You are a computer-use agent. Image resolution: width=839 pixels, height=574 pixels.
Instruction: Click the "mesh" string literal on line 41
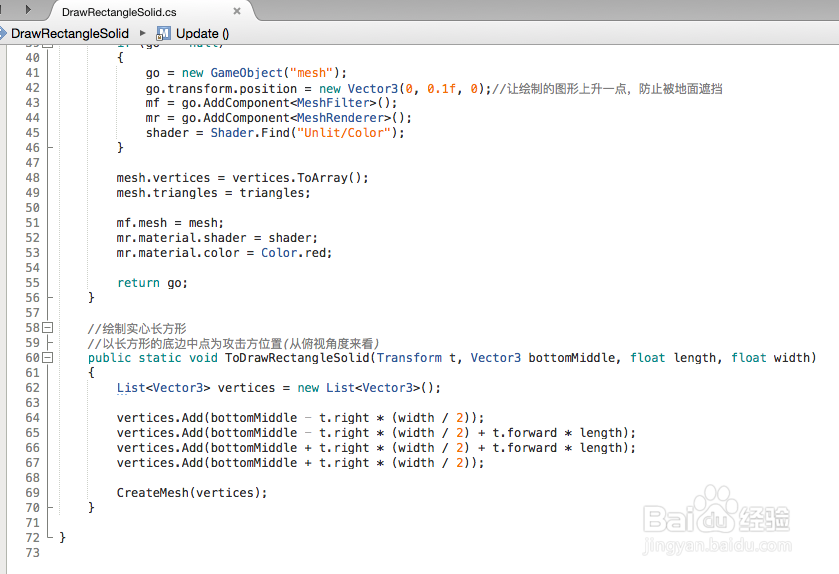(311, 73)
